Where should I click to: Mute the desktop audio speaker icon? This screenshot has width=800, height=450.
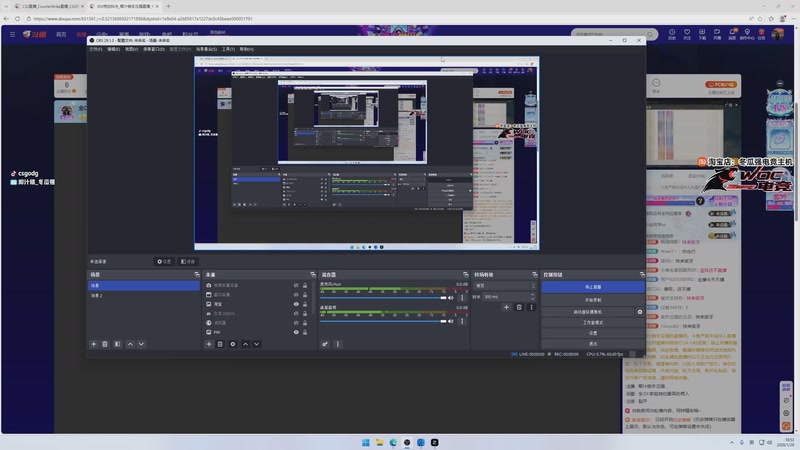[x=451, y=322]
